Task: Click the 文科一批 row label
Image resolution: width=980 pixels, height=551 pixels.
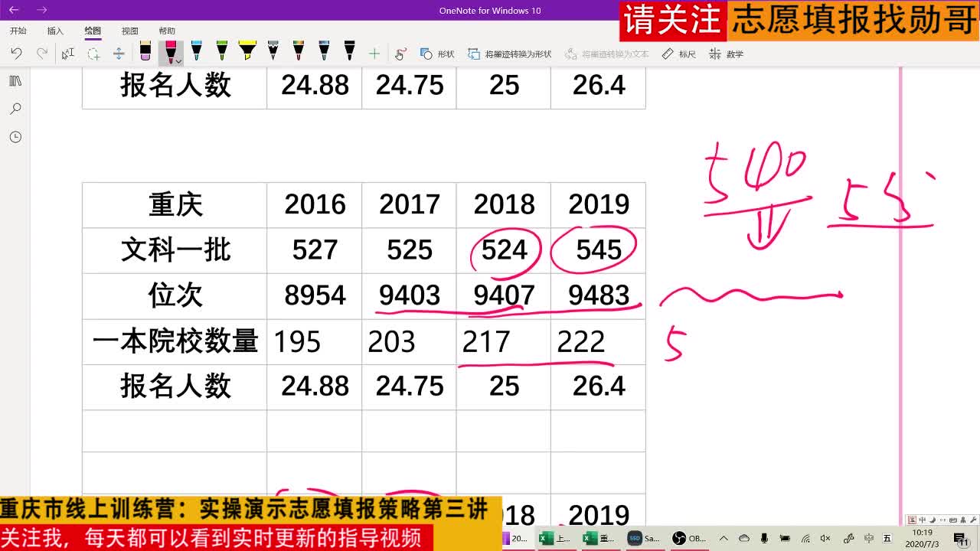Action: click(x=175, y=250)
